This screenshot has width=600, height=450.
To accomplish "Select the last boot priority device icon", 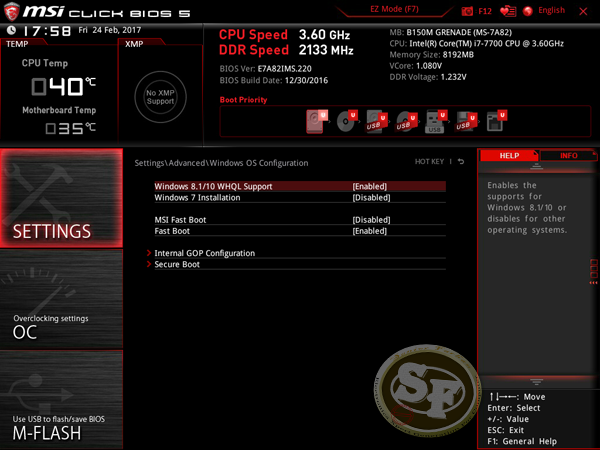I will [x=496, y=121].
